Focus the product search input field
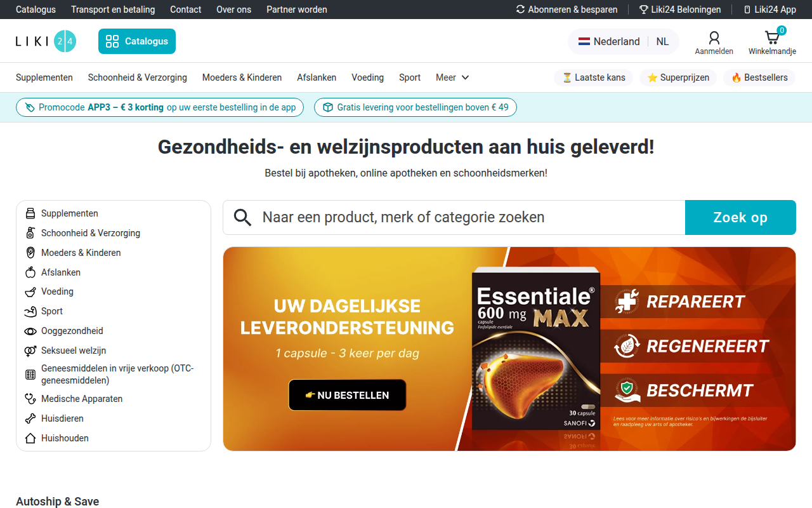Screen dimensions: 812x508 pyautogui.click(x=454, y=217)
